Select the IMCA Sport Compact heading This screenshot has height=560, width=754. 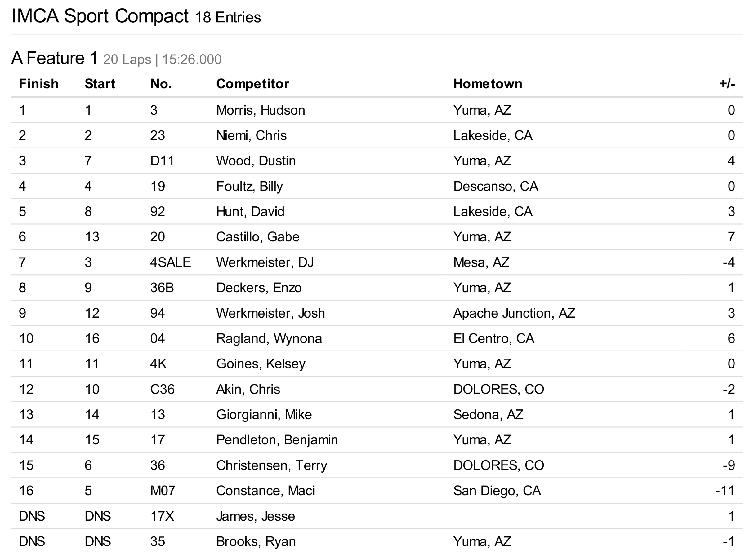(x=100, y=16)
